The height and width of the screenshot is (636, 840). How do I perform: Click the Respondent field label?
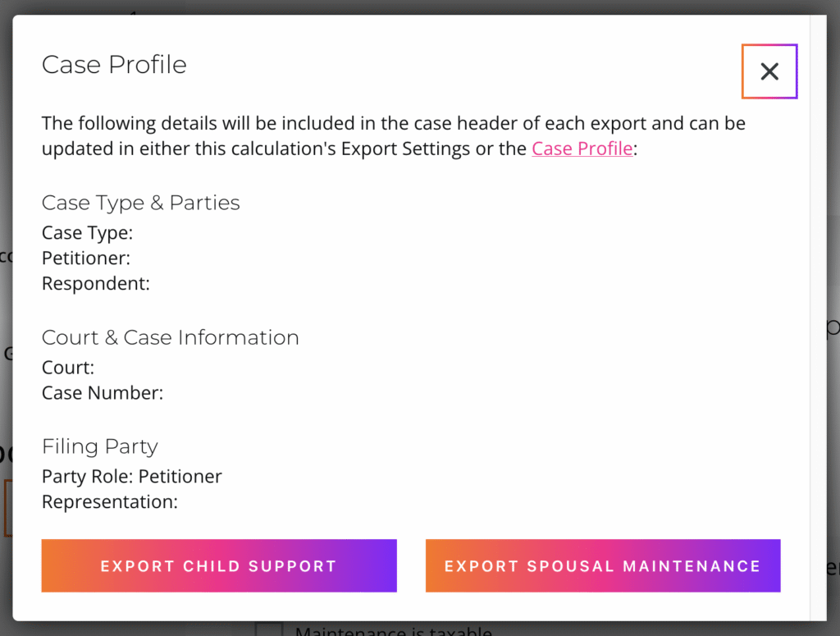pos(96,284)
